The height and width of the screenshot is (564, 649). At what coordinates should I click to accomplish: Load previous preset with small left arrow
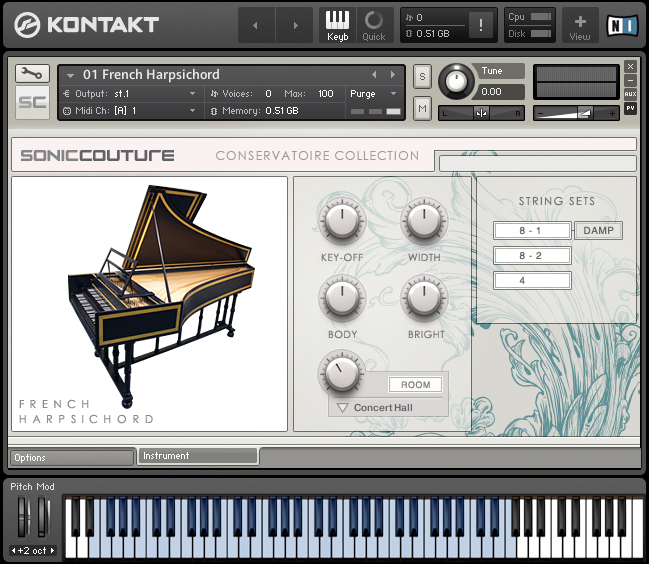tap(374, 74)
